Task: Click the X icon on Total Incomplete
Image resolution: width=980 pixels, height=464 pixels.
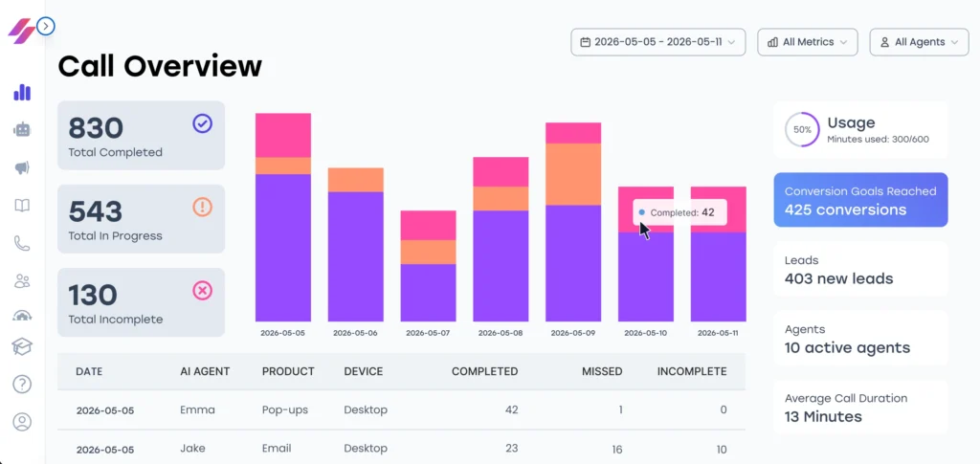Action: (x=202, y=291)
